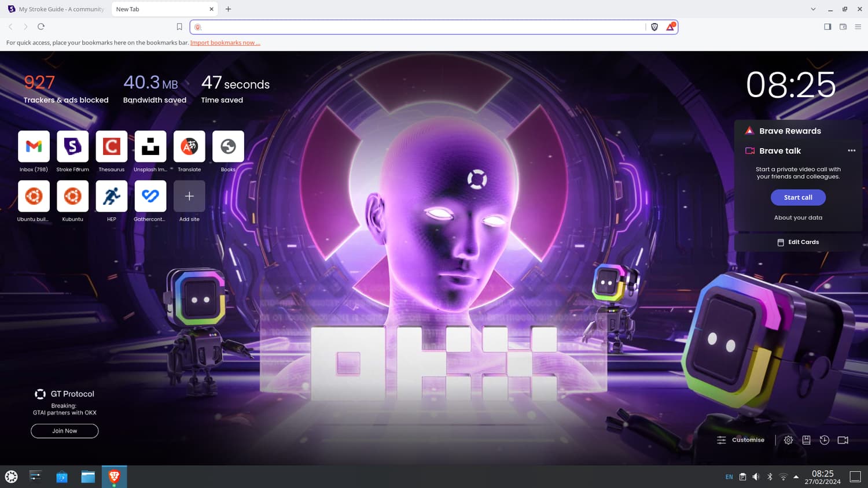Click the Add site tile
This screenshot has width=868, height=488.
189,197
